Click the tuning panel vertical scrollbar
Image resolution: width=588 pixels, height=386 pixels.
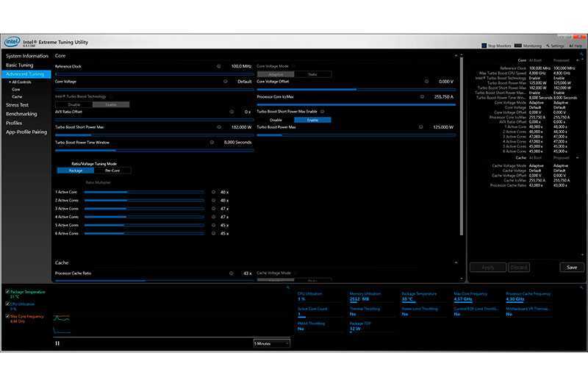point(462,146)
